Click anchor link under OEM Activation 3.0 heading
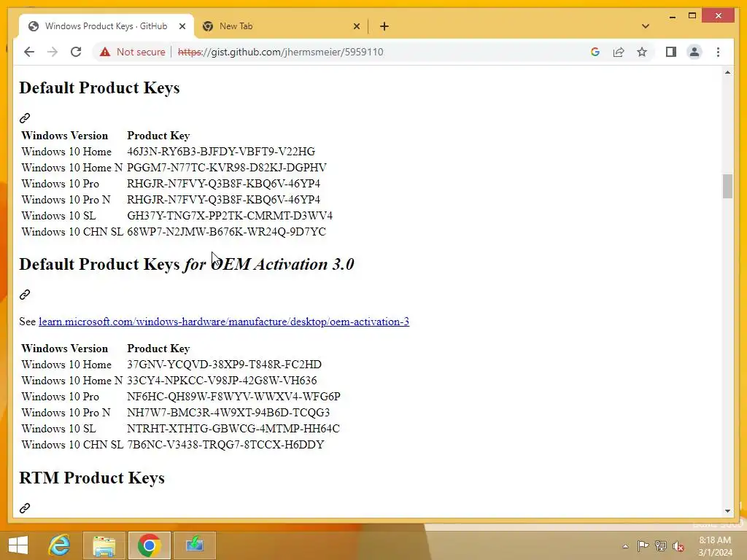Screen dimensions: 747x560 (25, 295)
